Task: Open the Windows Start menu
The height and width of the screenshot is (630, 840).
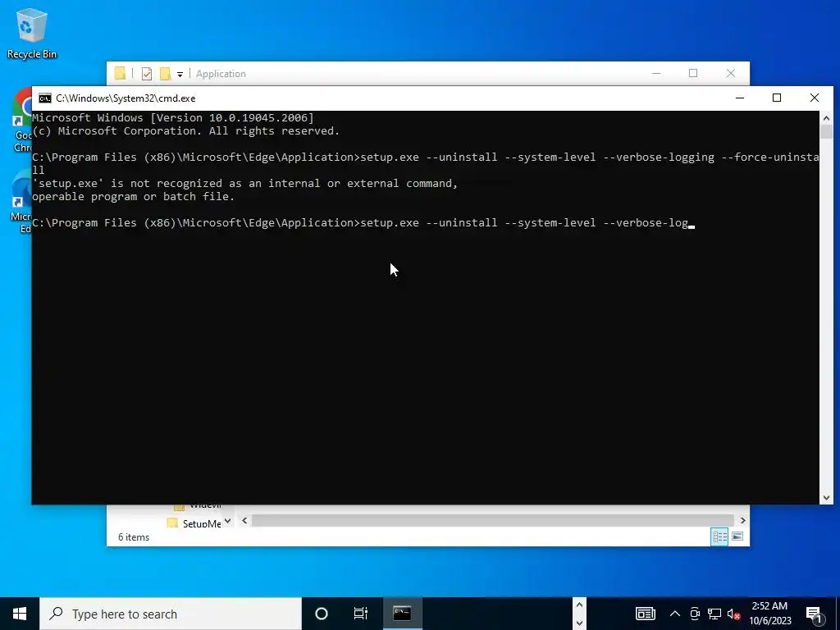Action: [20, 614]
